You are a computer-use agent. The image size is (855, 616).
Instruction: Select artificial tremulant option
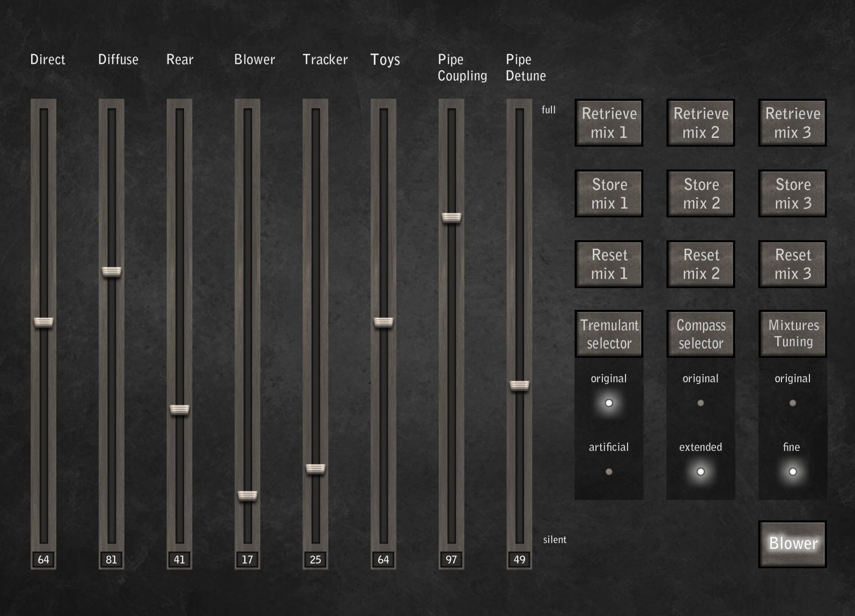(x=609, y=472)
